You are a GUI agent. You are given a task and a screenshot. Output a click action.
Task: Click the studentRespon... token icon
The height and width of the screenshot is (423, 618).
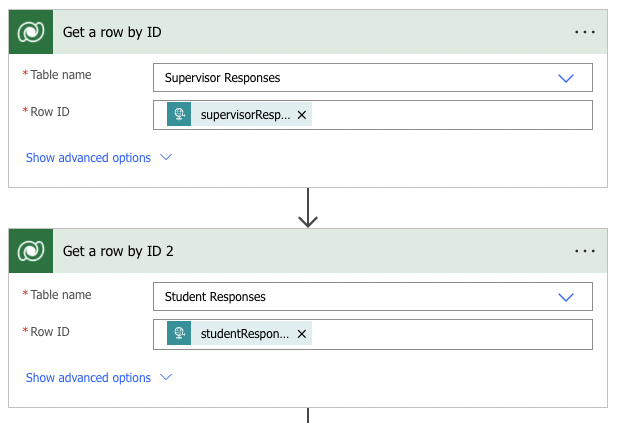tap(179, 333)
